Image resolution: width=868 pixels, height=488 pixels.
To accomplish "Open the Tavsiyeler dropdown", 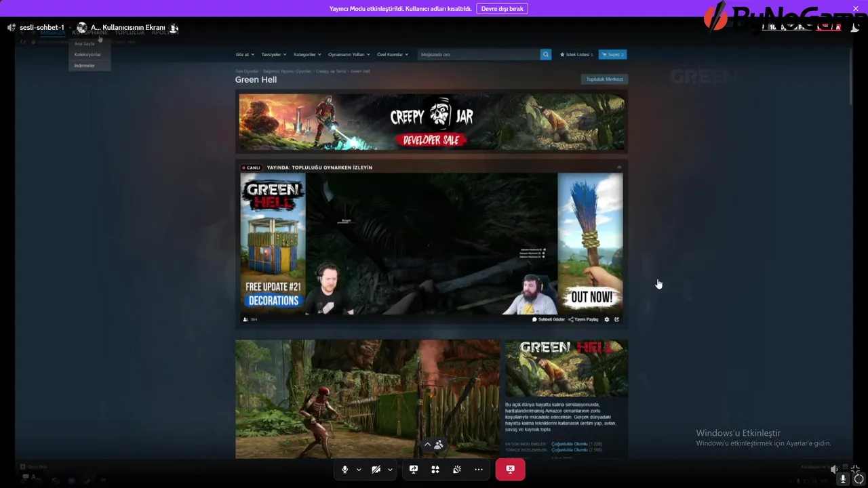I will coord(274,54).
